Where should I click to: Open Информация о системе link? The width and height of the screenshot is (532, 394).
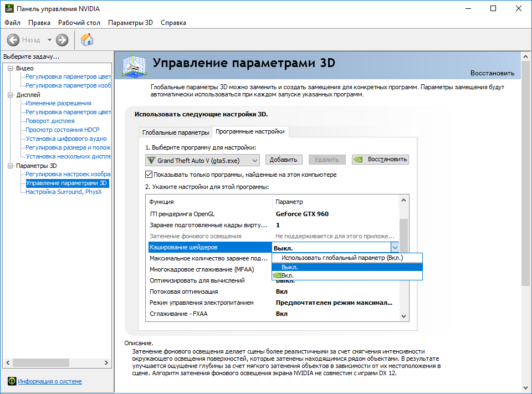point(50,381)
